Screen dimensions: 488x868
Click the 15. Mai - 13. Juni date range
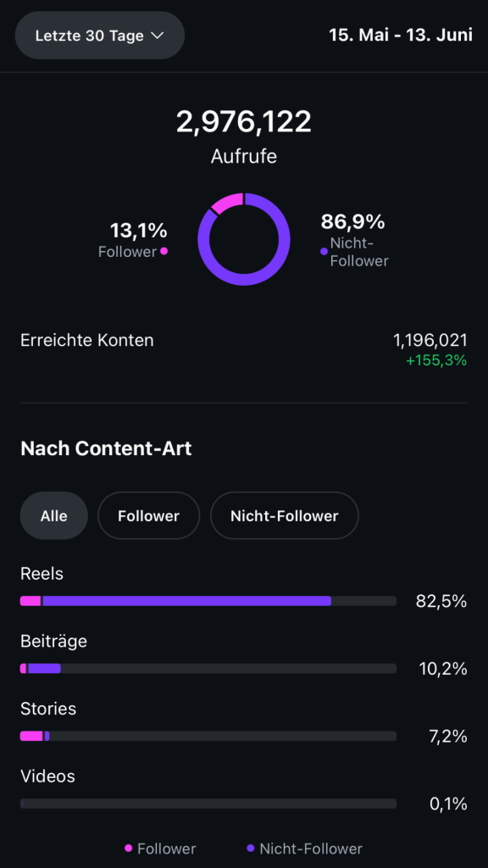point(401,36)
